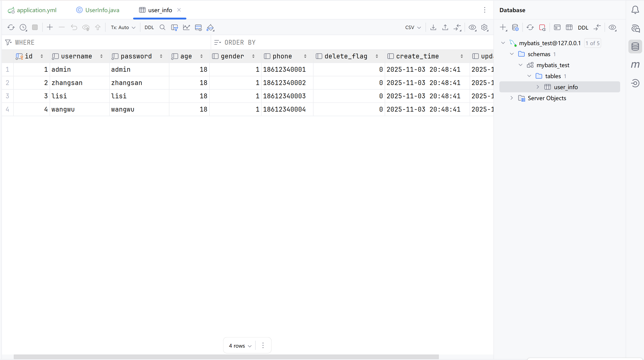The image size is (644, 360).
Task: Toggle the Database panel view options eye
Action: pyautogui.click(x=612, y=27)
